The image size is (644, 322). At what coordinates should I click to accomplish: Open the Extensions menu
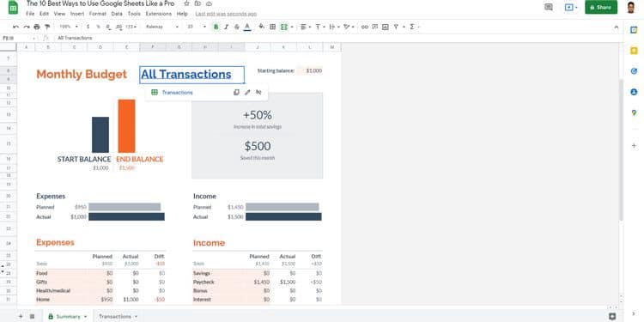(159, 14)
